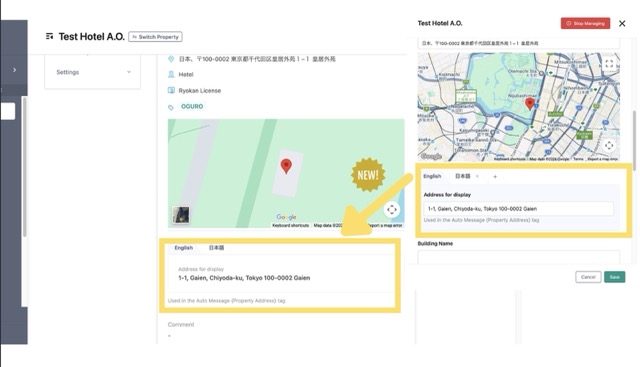The height and width of the screenshot is (367, 640).
Task: Click Cancel button
Action: point(588,277)
